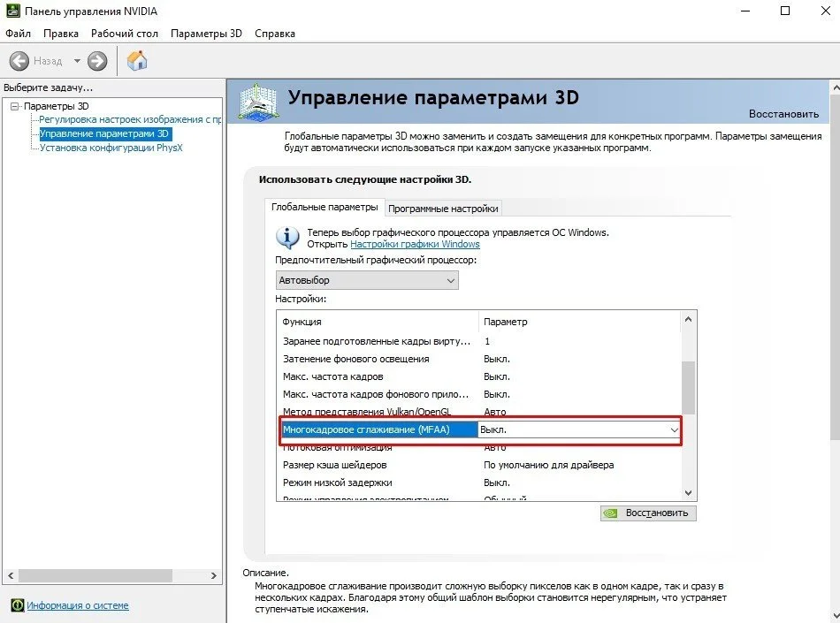This screenshot has height=623, width=840.
Task: Click task tree scroll left arrow
Action: [11, 575]
